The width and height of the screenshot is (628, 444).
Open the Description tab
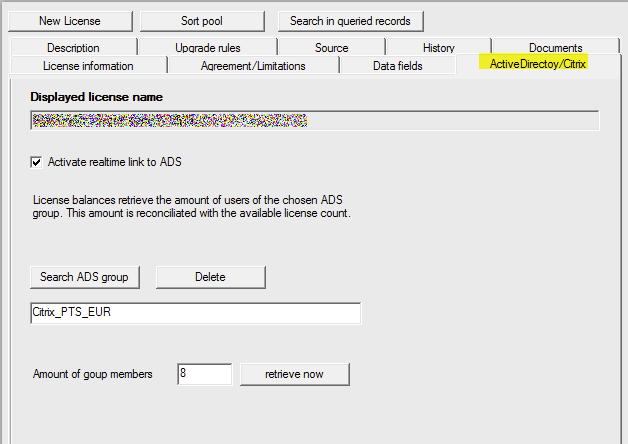73,48
